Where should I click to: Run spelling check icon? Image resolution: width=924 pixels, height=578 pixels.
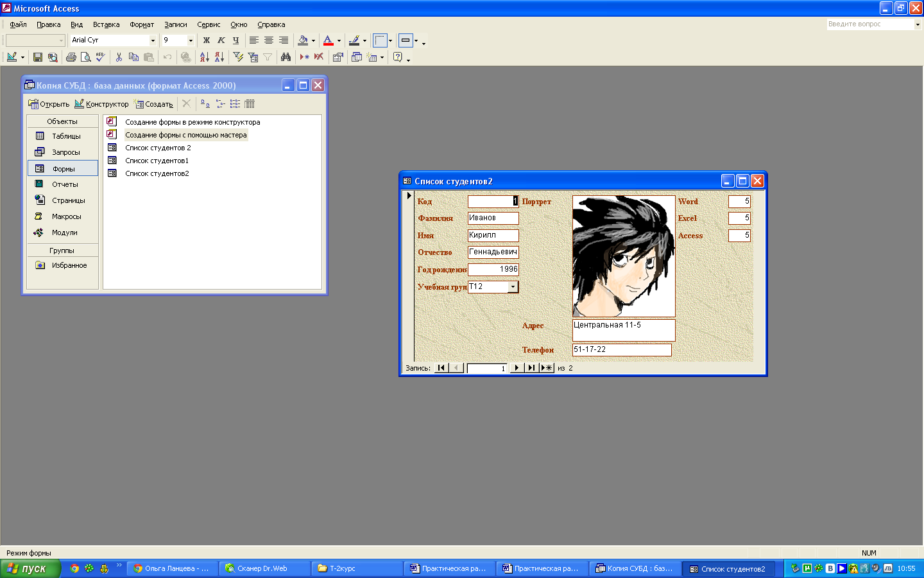[101, 57]
